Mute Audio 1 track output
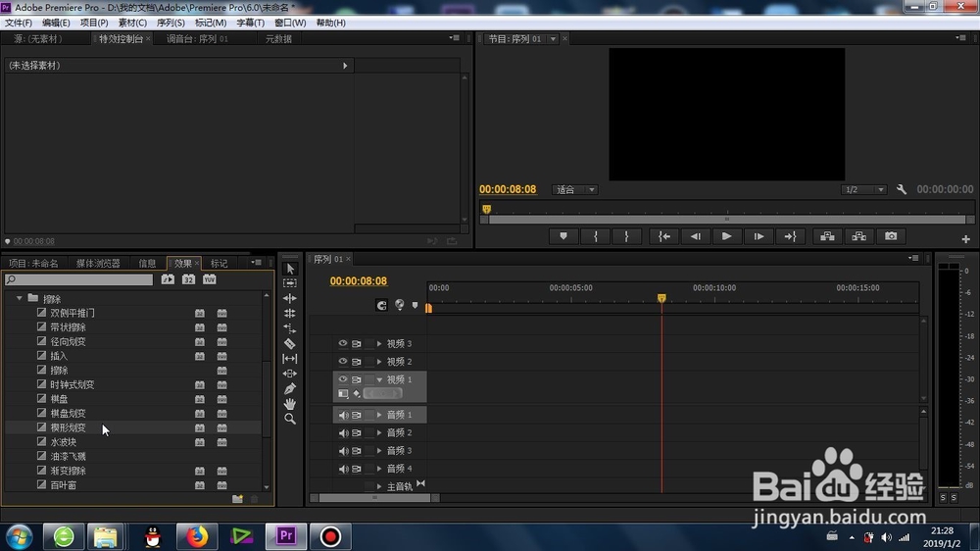 tap(343, 415)
